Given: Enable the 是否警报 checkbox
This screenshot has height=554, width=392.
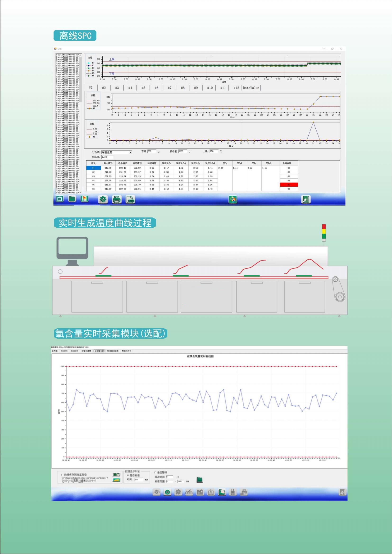Looking at the screenshot, I should pyautogui.click(x=155, y=473).
